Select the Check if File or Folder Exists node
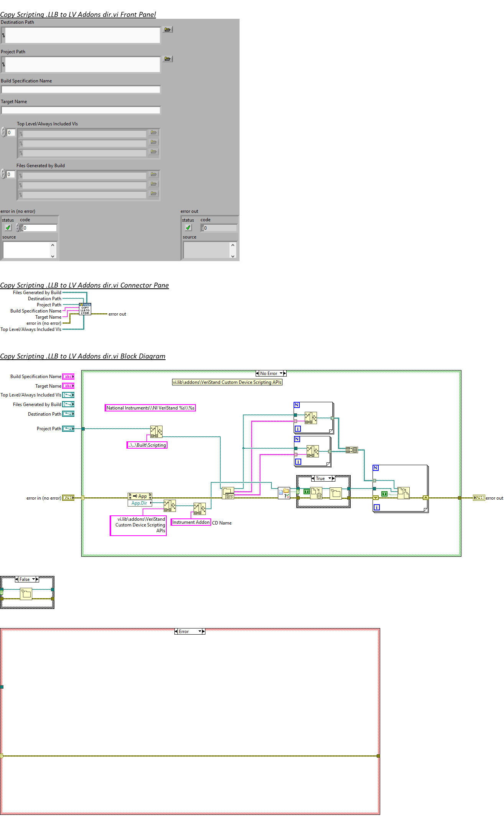The height and width of the screenshot is (834, 504). [x=284, y=493]
